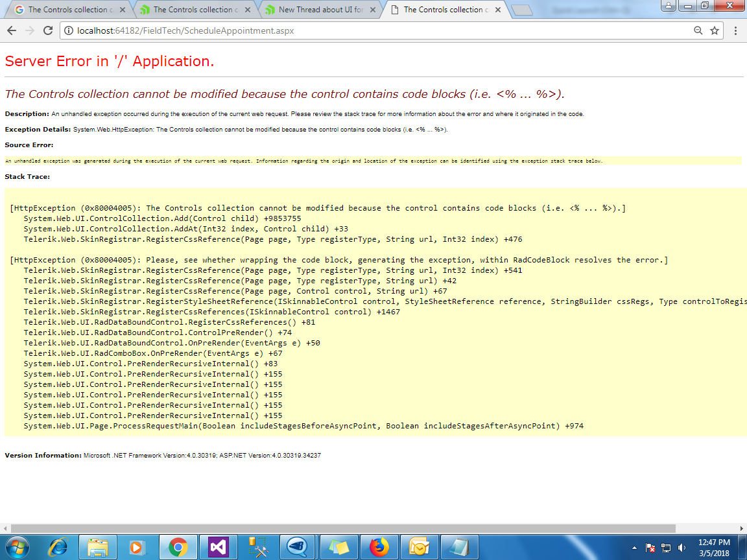747x560 pixels.
Task: Click the 'Page.ProcessRequestMain' +974 trace line
Action: (x=303, y=426)
